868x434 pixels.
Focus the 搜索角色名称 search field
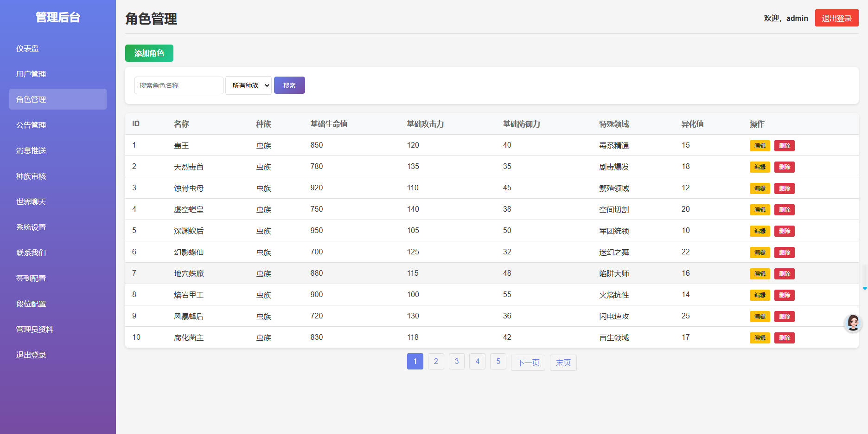point(179,85)
